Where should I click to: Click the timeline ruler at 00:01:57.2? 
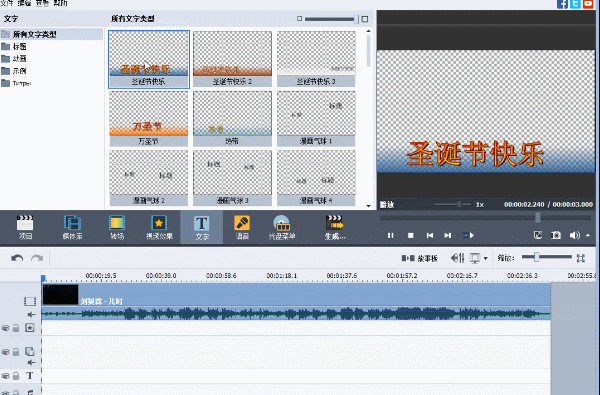[x=402, y=276]
